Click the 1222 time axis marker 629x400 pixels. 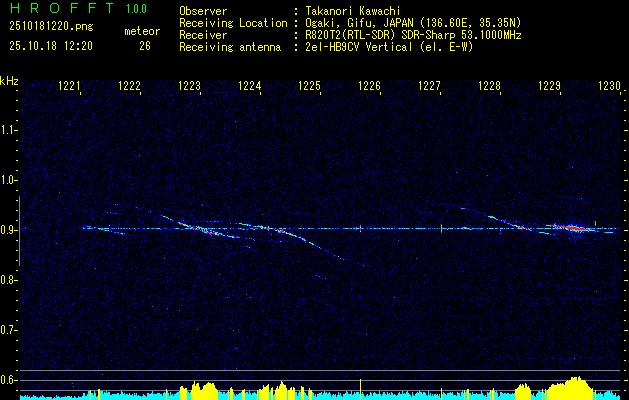[x=130, y=86]
